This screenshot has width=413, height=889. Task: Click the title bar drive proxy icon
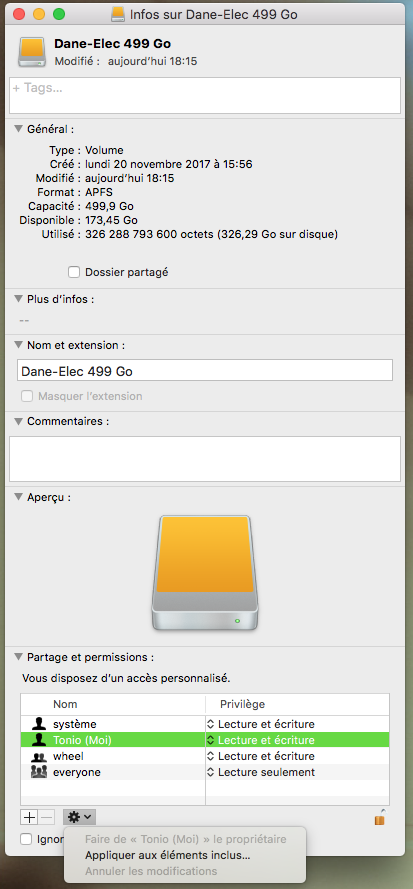tap(117, 14)
